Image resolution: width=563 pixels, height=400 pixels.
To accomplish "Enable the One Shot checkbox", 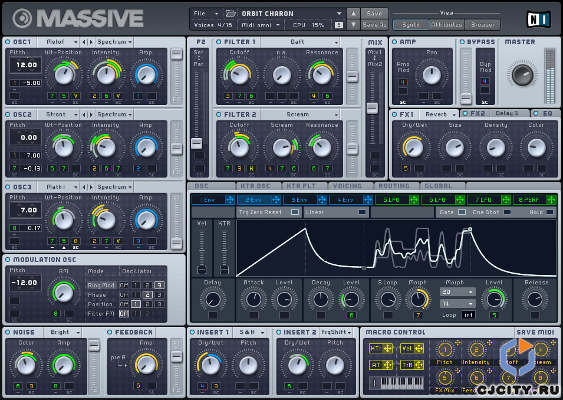I will pos(506,212).
